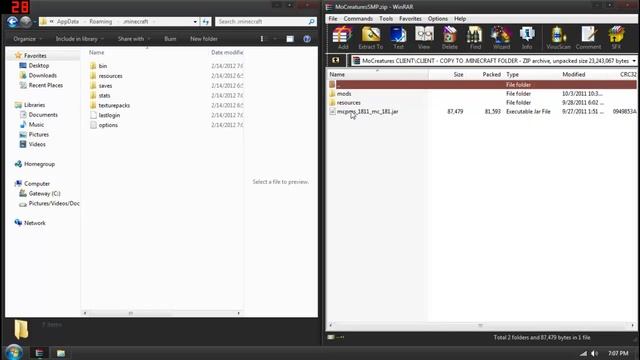Image resolution: width=640 pixels, height=360 pixels.
Task: Launch the Wizard tool in WinRAR
Action: (x=501, y=38)
